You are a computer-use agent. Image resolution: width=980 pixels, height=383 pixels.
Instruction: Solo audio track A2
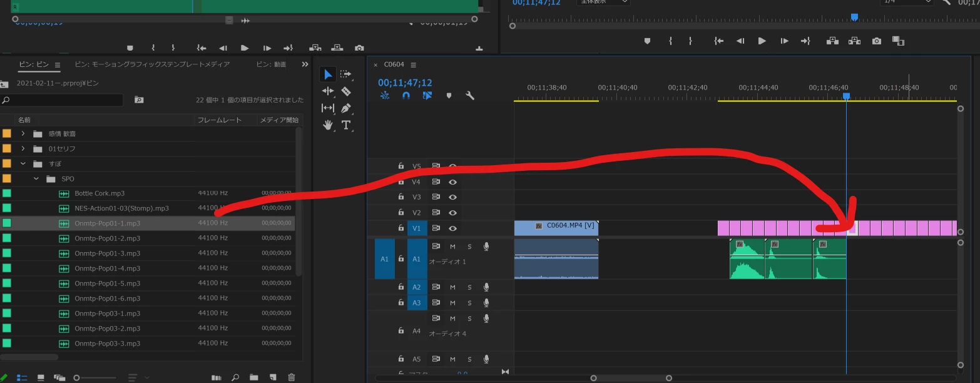pyautogui.click(x=469, y=287)
